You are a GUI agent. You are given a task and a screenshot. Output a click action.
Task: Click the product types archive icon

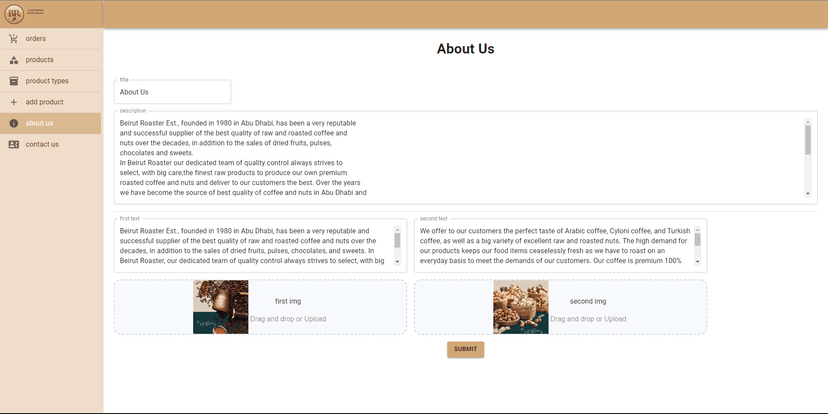(x=13, y=81)
